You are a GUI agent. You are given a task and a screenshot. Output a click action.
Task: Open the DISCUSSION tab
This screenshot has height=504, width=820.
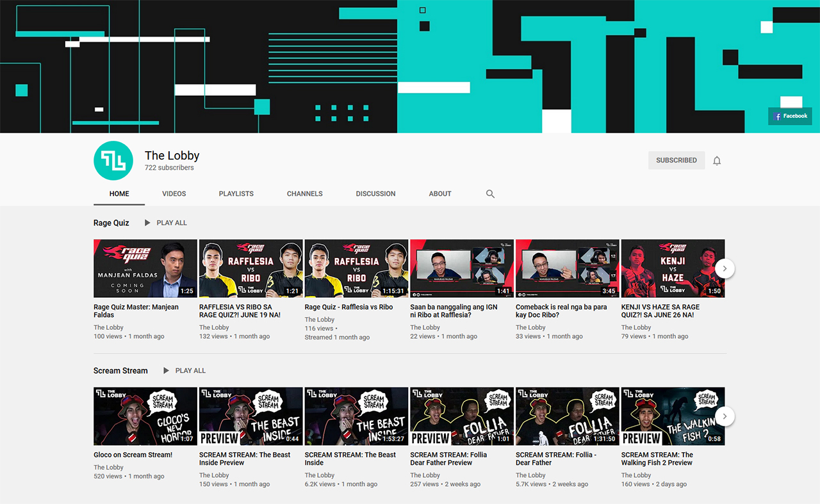pyautogui.click(x=376, y=193)
